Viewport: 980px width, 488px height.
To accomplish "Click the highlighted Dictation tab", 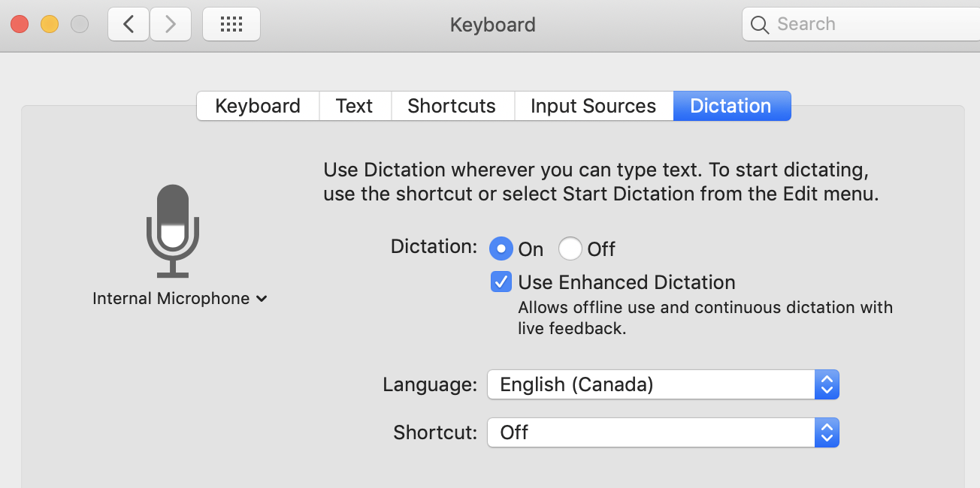I will tap(730, 106).
